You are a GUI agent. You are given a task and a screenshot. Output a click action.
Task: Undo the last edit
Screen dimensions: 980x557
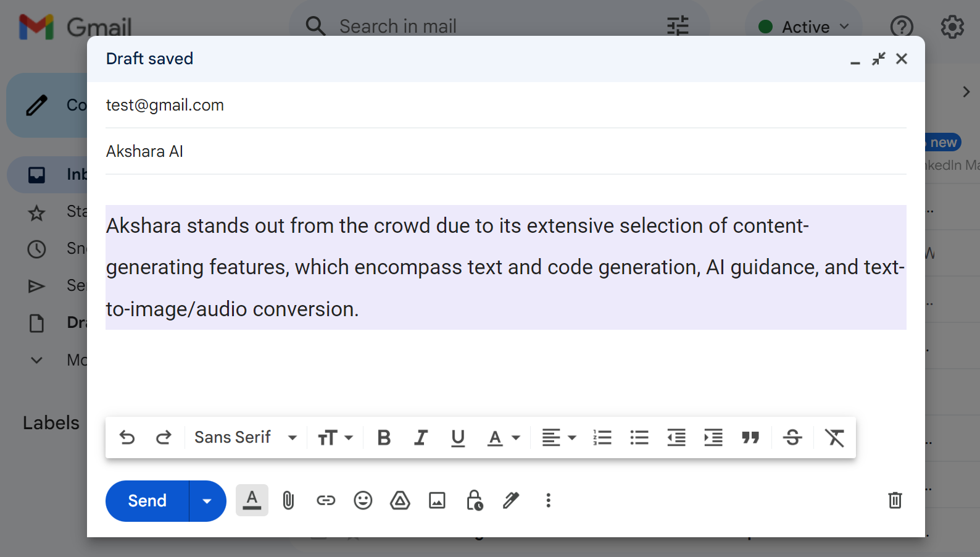(127, 438)
